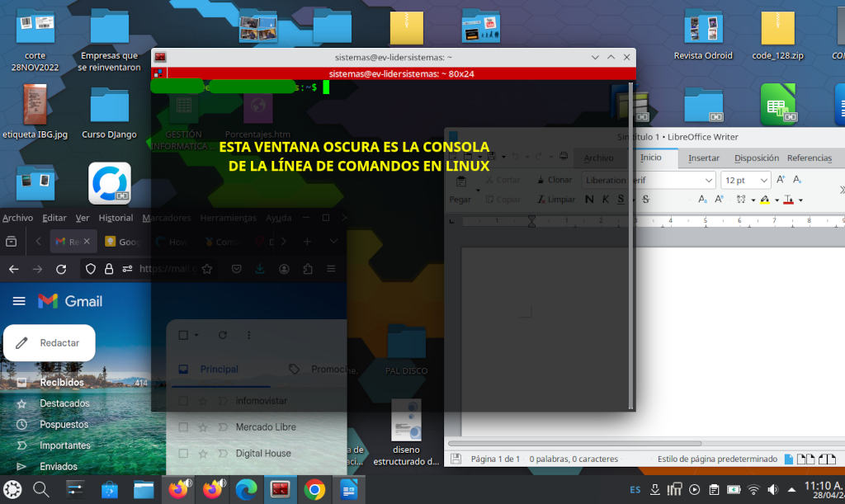Image resolution: width=845 pixels, height=504 pixels.
Task: Open the taskbar search magnifier
Action: click(x=41, y=489)
